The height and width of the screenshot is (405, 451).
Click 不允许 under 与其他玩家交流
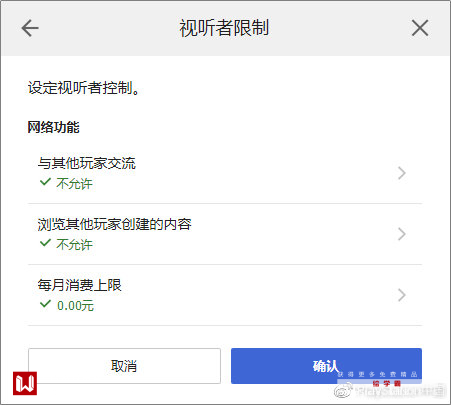[x=74, y=184]
